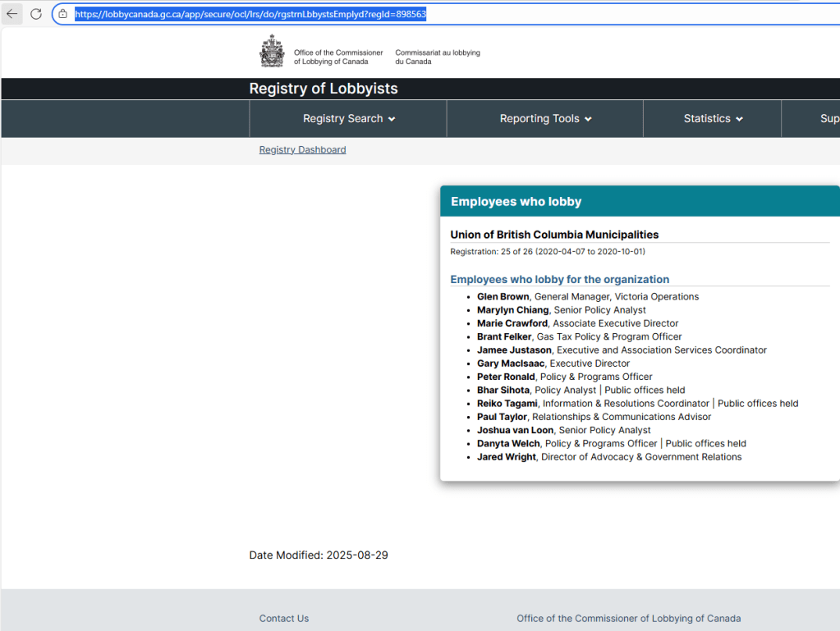The width and height of the screenshot is (840, 631).
Task: View public offices held by Reiko Tagami
Action: tap(757, 404)
